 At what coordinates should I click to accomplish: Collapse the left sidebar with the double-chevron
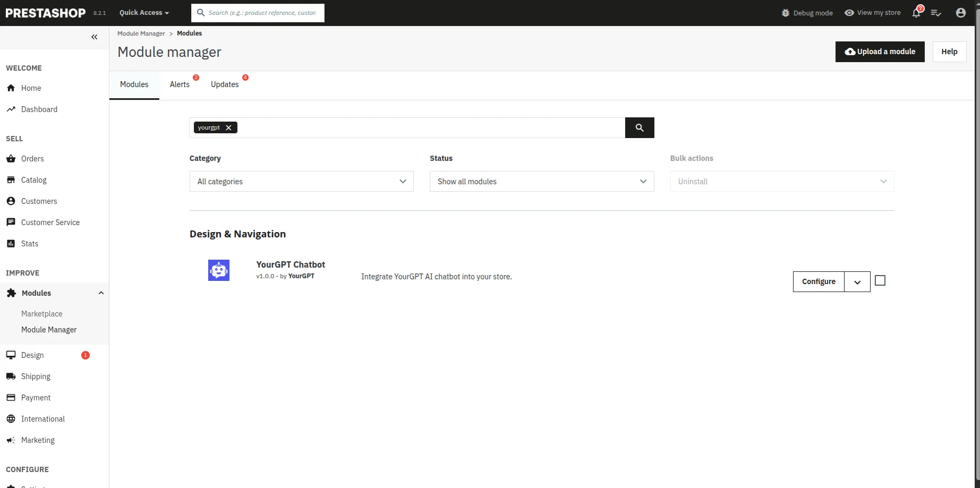coord(95,37)
